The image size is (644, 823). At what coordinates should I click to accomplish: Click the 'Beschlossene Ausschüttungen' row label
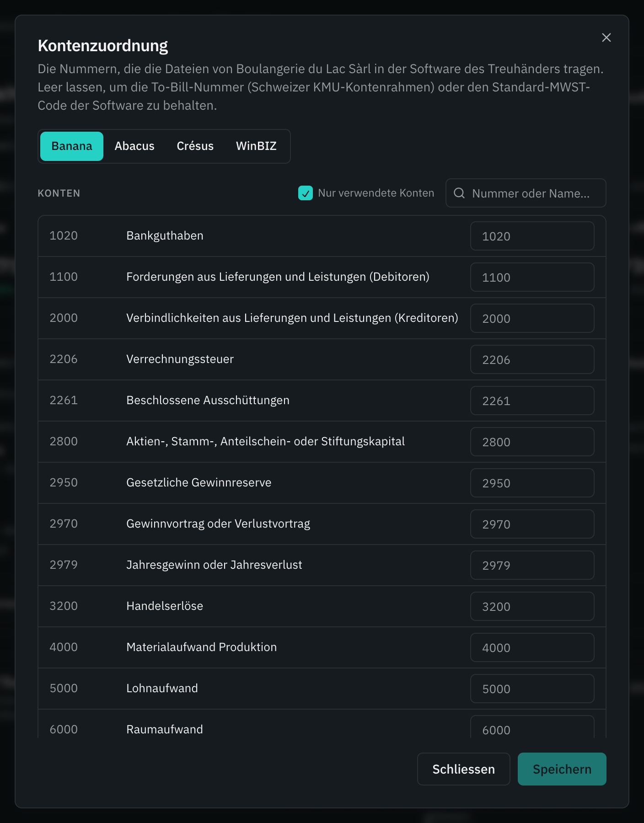(208, 400)
